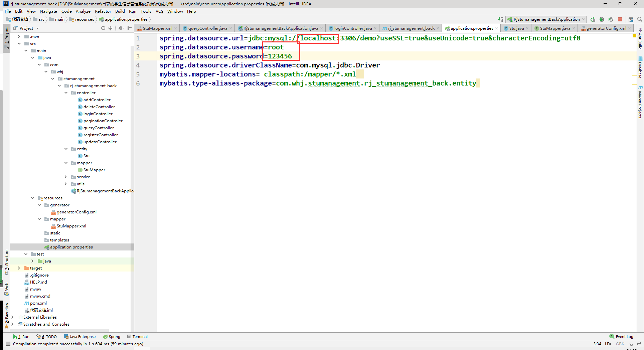The image size is (644, 350).
Task: Click the Build Project binary-arrow icon
Action: tap(500, 19)
